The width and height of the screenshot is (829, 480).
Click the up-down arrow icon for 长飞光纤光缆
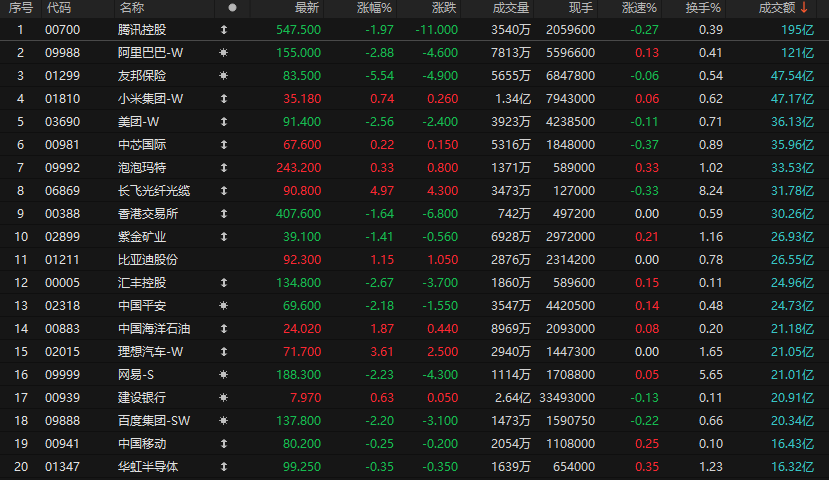224,191
